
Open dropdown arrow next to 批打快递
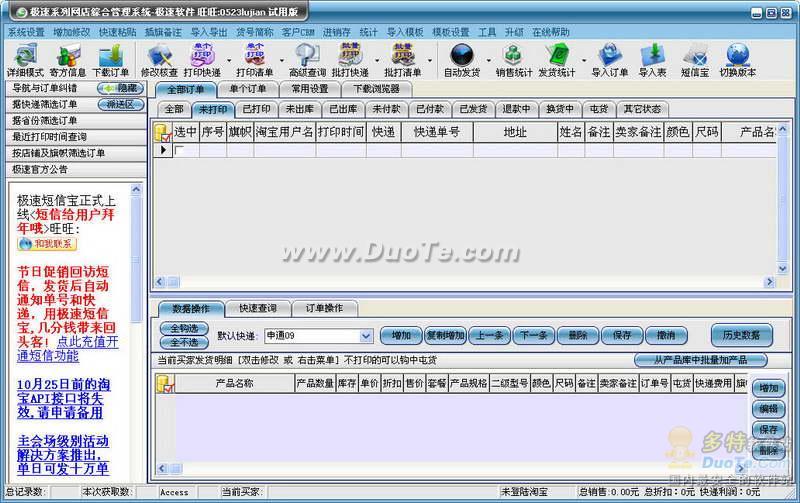click(x=377, y=61)
